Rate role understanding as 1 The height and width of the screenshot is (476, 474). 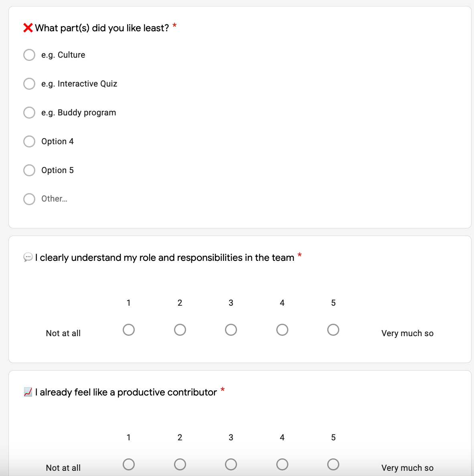coord(129,330)
